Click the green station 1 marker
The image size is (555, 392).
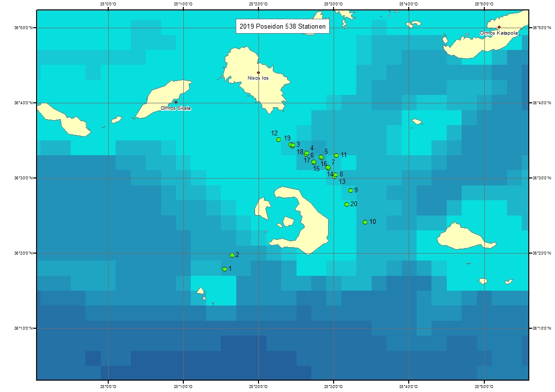pos(225,269)
